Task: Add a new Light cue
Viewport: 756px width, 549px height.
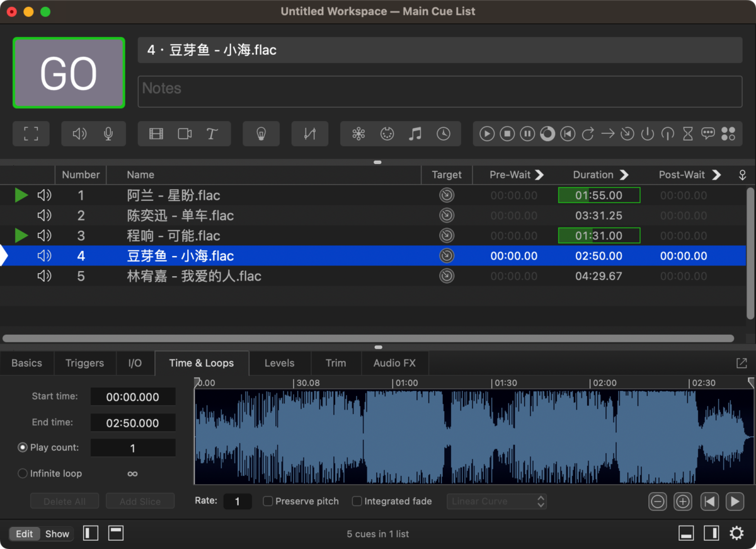Action: tap(261, 134)
